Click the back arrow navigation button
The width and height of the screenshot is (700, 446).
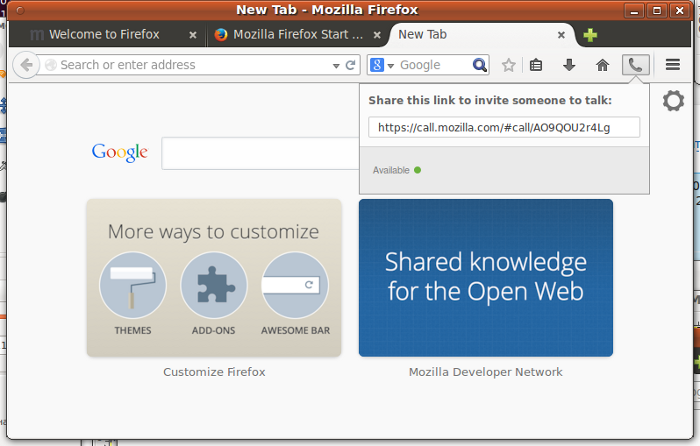26,65
